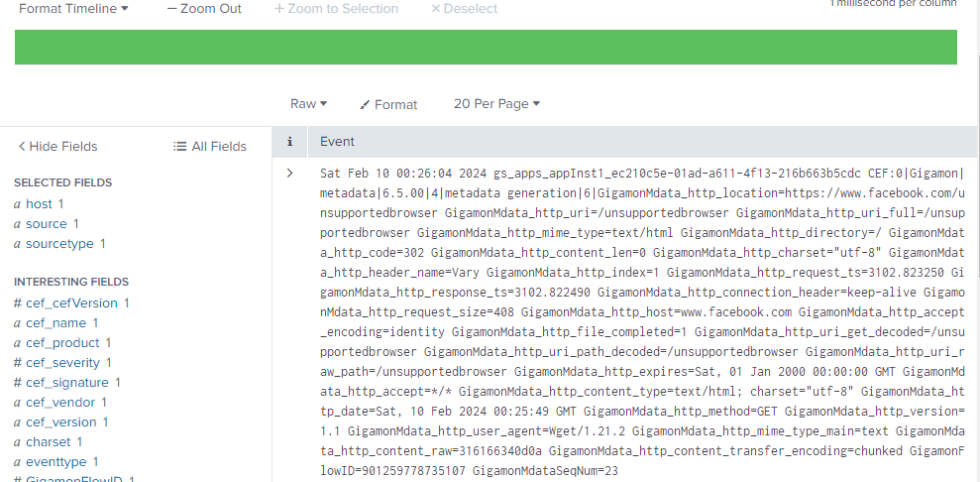Viewport: 980px width, 482px height.
Task: Click Zoom to Selection
Action: [336, 9]
